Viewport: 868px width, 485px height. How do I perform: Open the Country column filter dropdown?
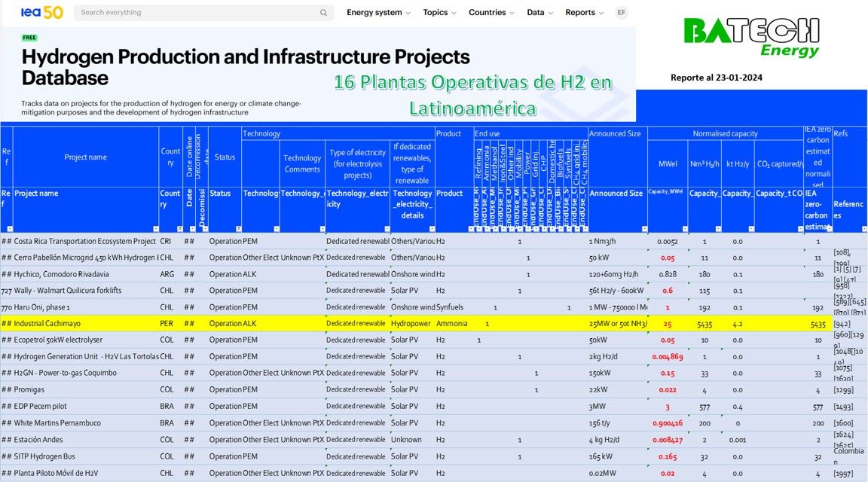click(x=179, y=228)
